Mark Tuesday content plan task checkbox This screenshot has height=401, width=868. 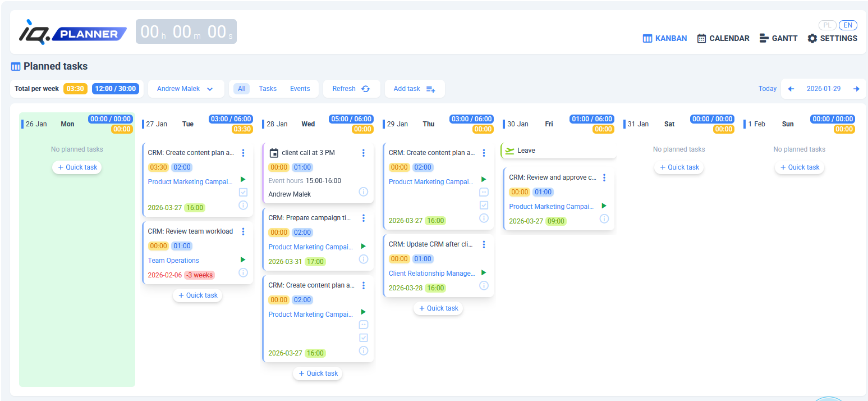tap(243, 192)
